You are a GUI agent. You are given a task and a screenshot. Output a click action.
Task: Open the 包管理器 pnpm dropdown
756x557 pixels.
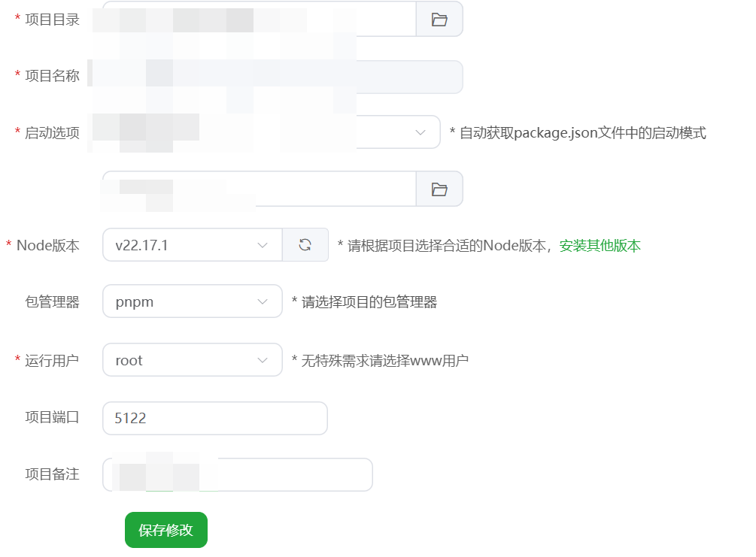point(193,301)
